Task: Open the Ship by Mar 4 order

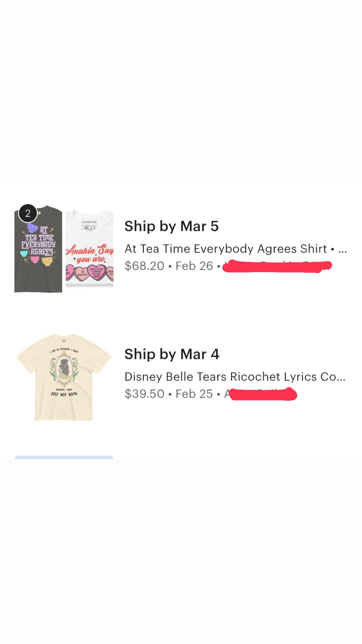Action: [x=172, y=354]
